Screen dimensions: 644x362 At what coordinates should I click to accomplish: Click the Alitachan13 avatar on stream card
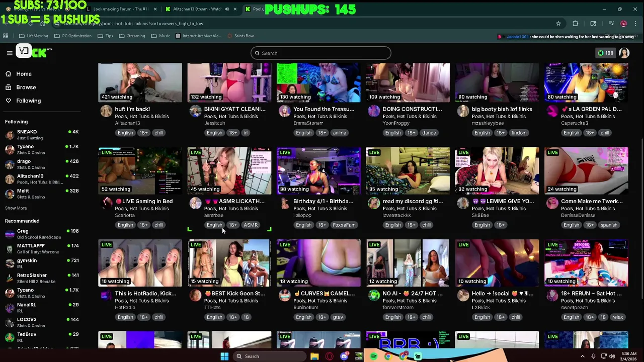point(106,111)
